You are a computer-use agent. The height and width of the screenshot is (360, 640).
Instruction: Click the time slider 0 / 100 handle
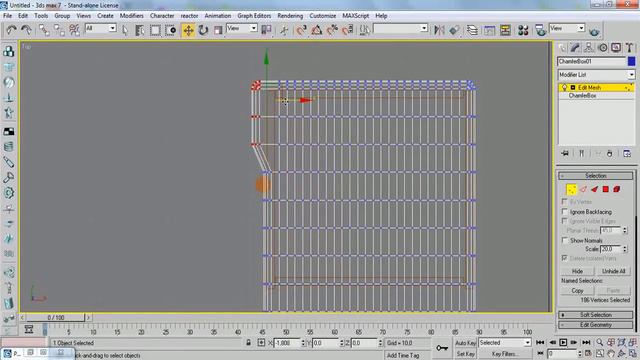pyautogui.click(x=56, y=317)
